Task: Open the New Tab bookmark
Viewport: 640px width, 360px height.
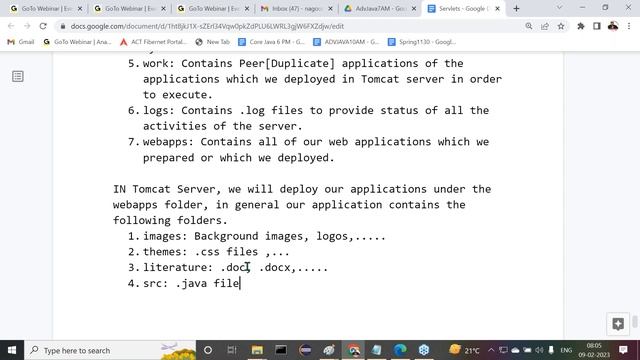Action: [213, 42]
